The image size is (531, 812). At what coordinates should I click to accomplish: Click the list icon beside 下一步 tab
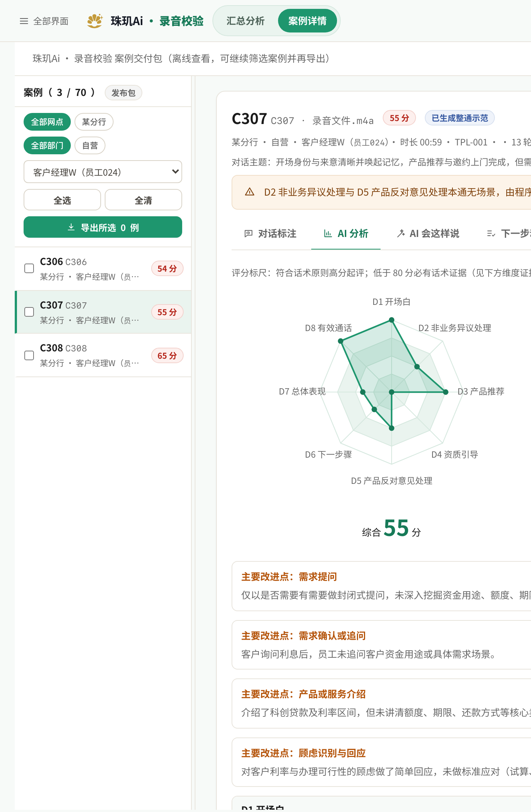pos(491,233)
